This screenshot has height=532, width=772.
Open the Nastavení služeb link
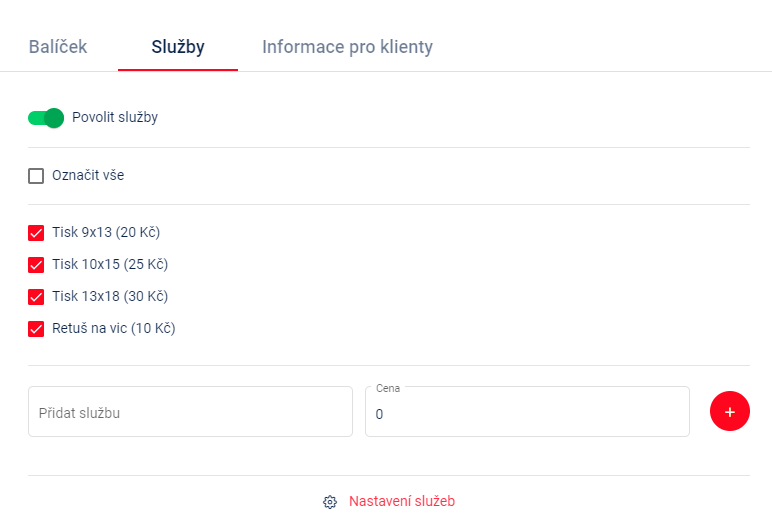(x=402, y=501)
